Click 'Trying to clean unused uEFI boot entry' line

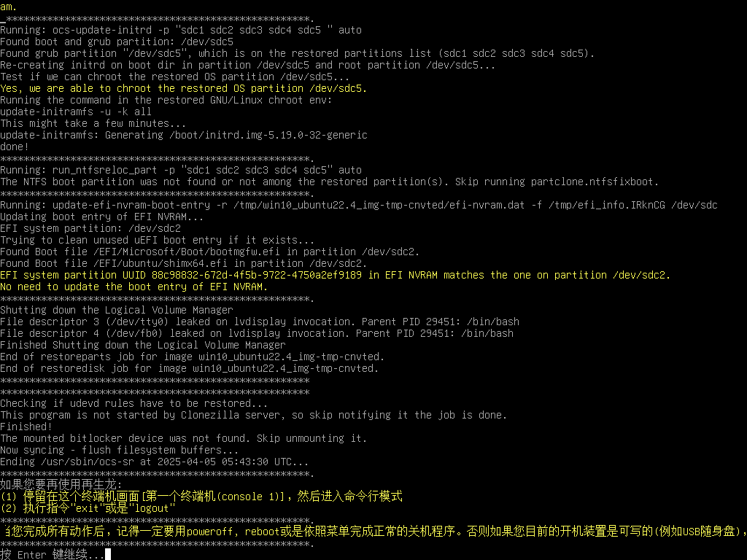click(x=158, y=240)
